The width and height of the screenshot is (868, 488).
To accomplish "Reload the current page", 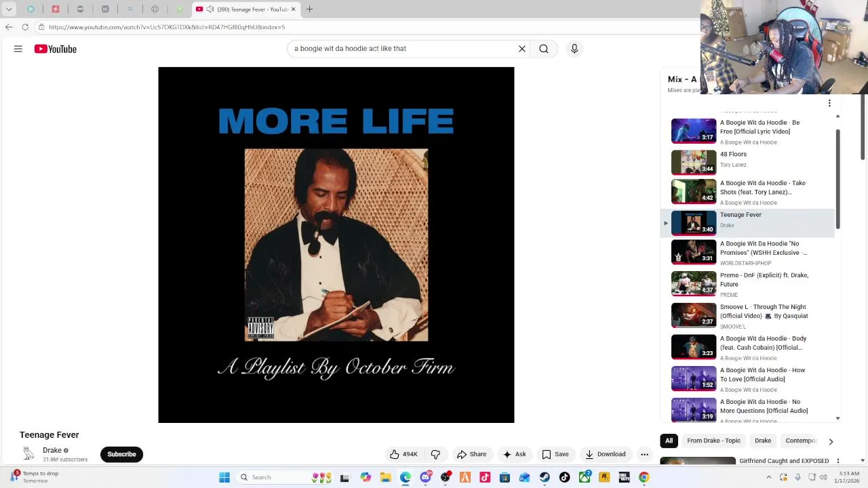I will [25, 27].
